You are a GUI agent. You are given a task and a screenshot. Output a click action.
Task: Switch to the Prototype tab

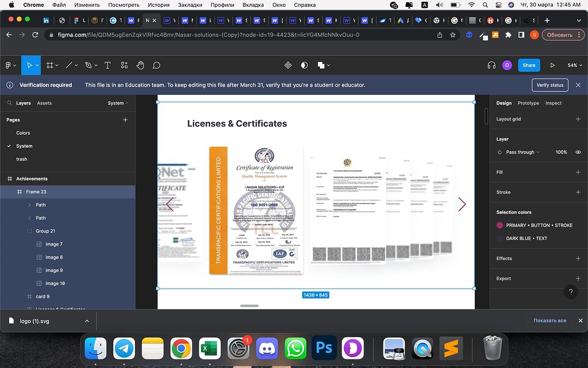point(528,103)
